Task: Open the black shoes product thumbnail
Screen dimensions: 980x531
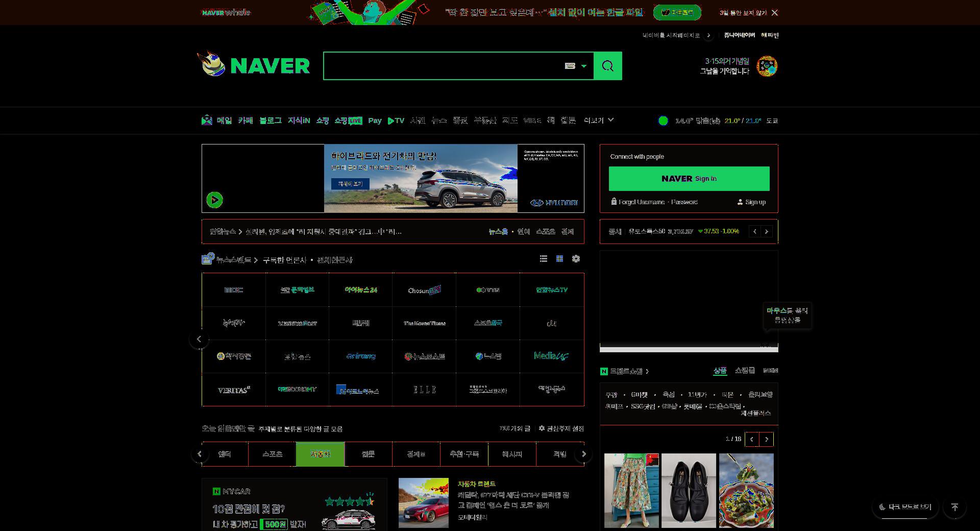Action: tap(689, 490)
